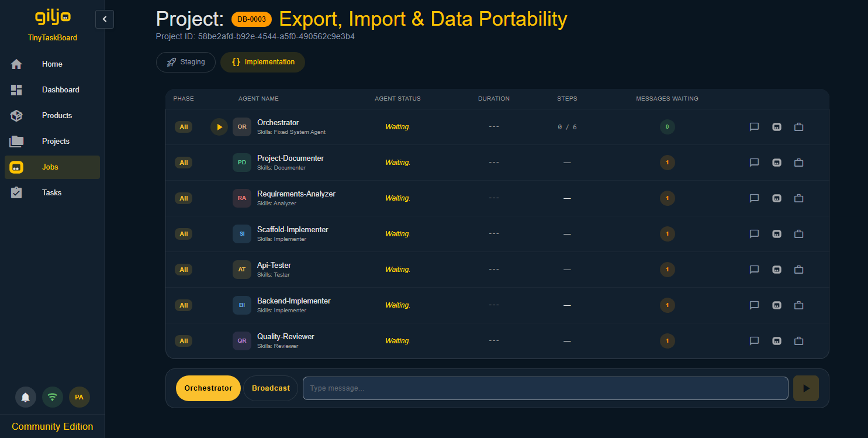Click the Messages Waiting column header
Screen dimensions: 868x438
point(667,99)
